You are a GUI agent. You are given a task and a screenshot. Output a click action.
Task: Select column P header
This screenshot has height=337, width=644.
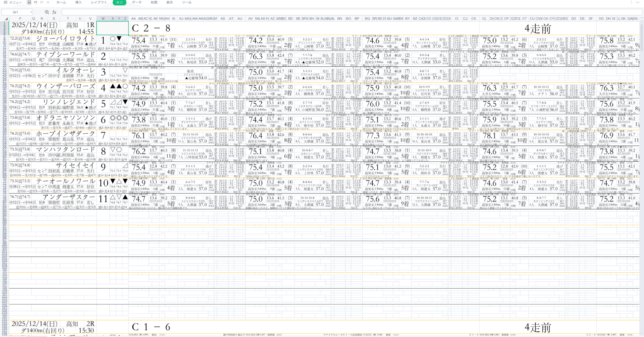20,19
